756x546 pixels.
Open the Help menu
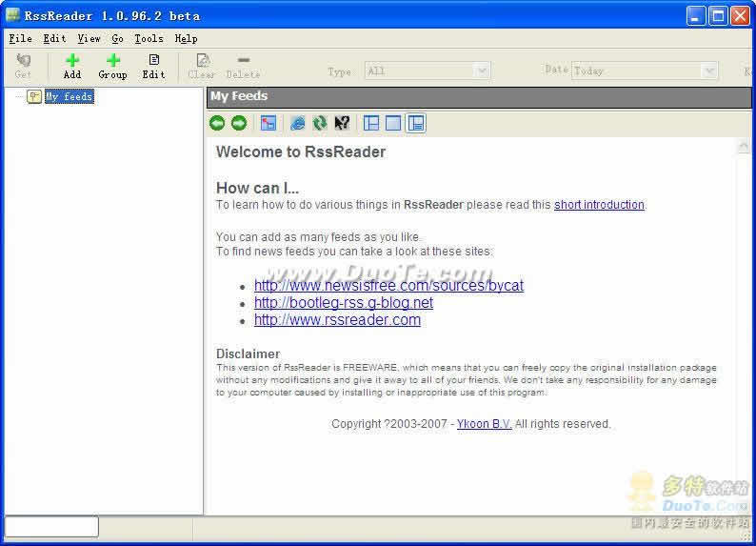pyautogui.click(x=186, y=38)
